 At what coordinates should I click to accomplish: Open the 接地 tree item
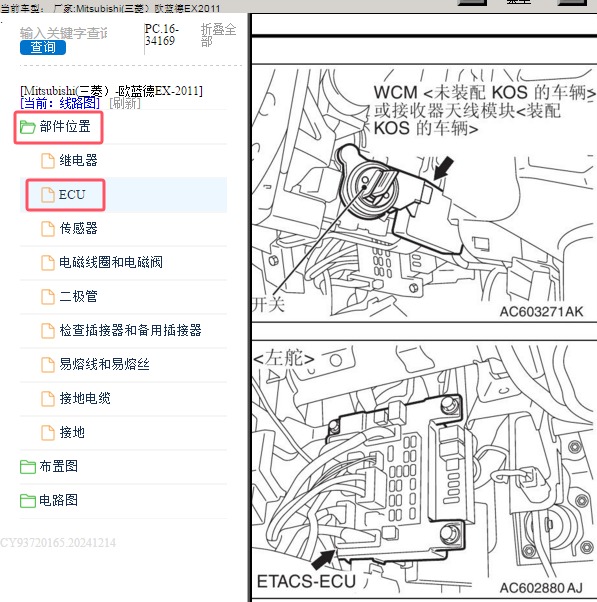click(72, 432)
